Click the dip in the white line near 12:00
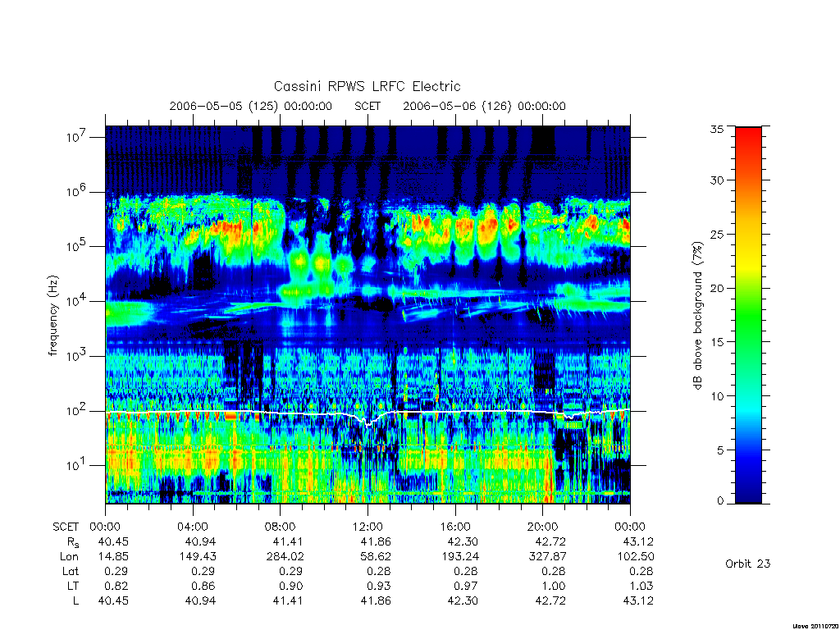The width and height of the screenshot is (840, 630). 368,422
